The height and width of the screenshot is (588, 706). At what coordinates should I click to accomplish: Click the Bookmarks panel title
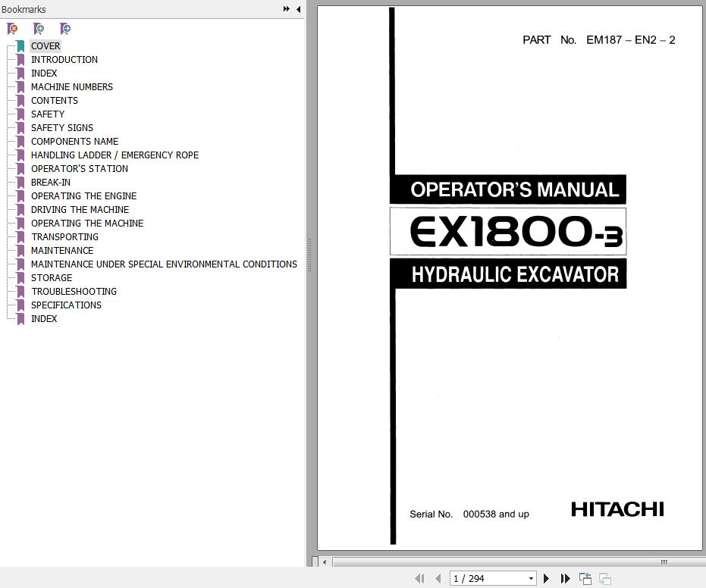click(24, 9)
